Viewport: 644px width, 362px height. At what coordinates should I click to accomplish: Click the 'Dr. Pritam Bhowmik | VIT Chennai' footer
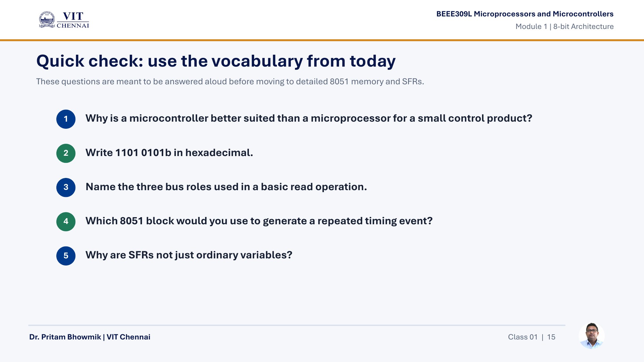pos(90,337)
